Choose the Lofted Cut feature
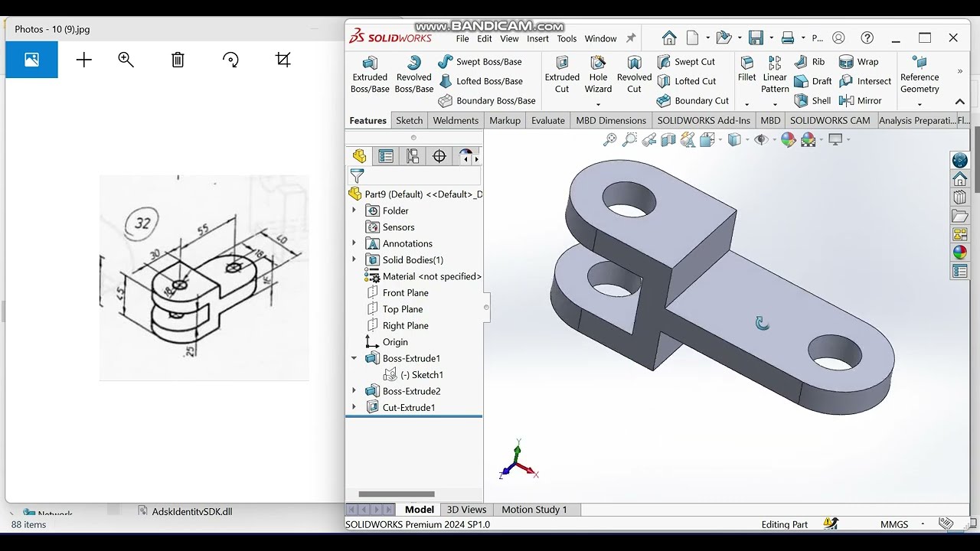 [x=687, y=81]
